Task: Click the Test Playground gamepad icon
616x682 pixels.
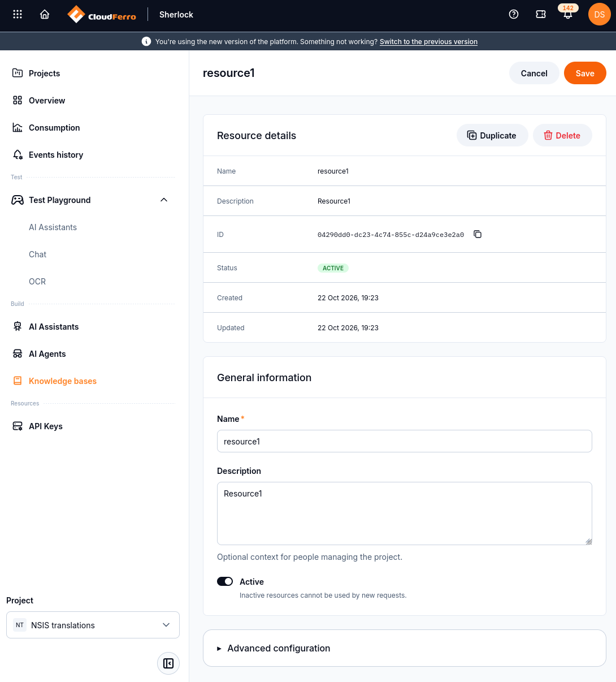Action: coord(18,200)
